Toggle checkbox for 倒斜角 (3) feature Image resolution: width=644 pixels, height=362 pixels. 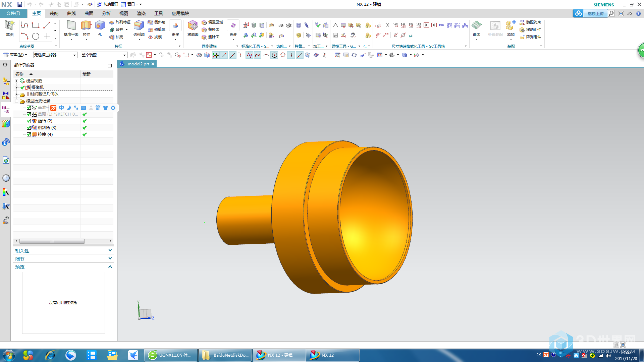[x=29, y=128]
